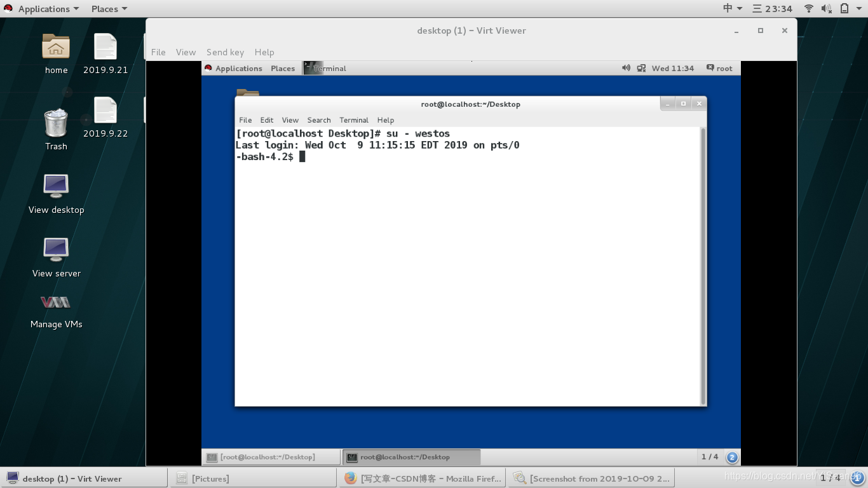Open the terminal Help menu
868x488 pixels.
pyautogui.click(x=386, y=120)
